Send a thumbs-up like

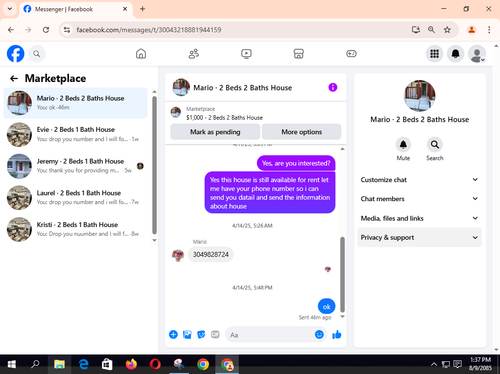click(x=337, y=334)
